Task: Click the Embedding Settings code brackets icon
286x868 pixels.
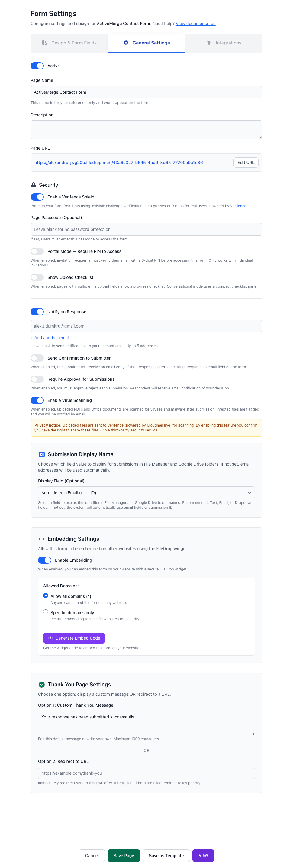Action: 42,539
